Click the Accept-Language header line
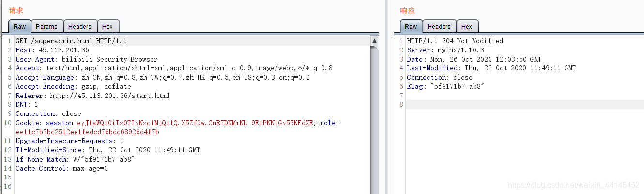This screenshot has height=194, width=644. click(x=163, y=78)
